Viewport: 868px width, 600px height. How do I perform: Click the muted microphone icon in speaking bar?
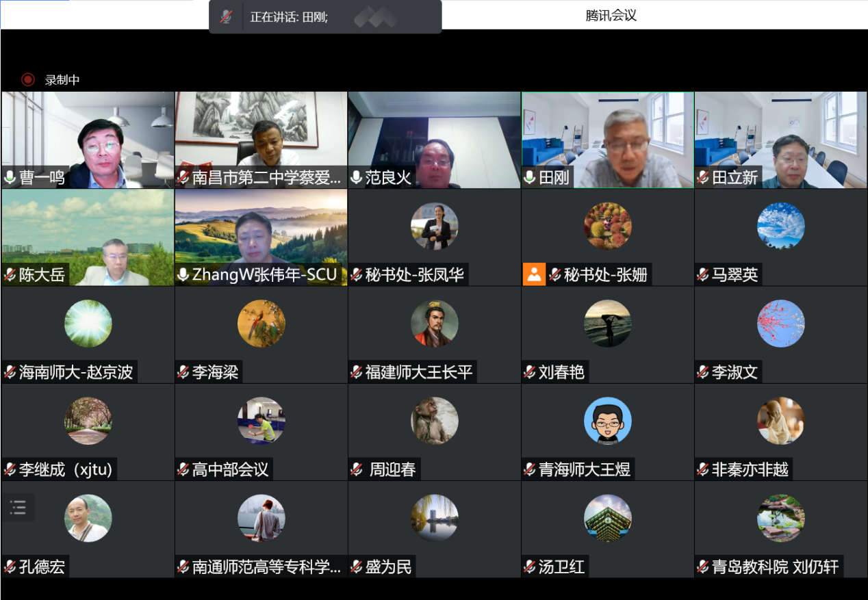pos(226,17)
